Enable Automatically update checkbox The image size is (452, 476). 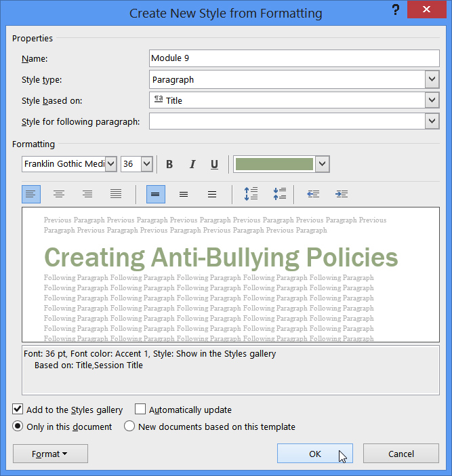tap(140, 410)
